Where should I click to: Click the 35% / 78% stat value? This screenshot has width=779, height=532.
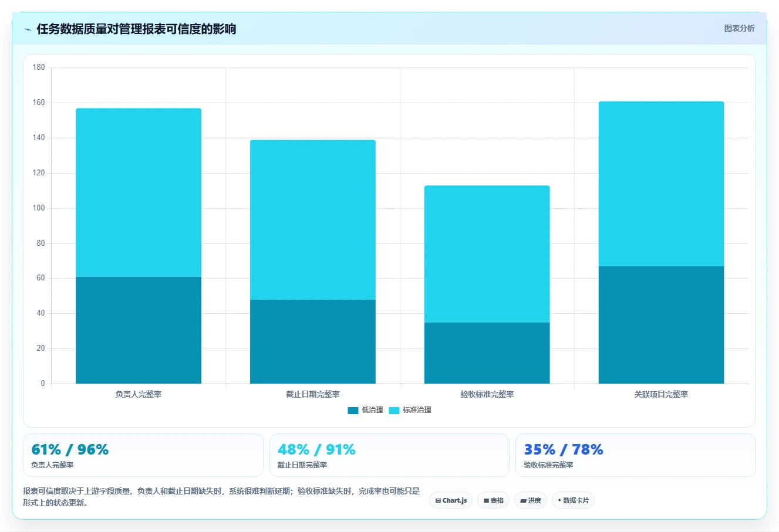tap(563, 450)
